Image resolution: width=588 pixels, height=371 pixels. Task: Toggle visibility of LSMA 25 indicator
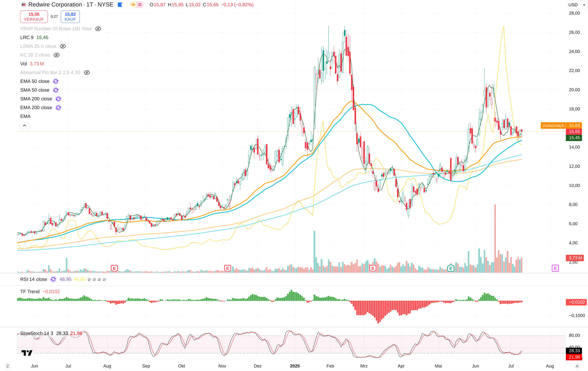pyautogui.click(x=63, y=46)
